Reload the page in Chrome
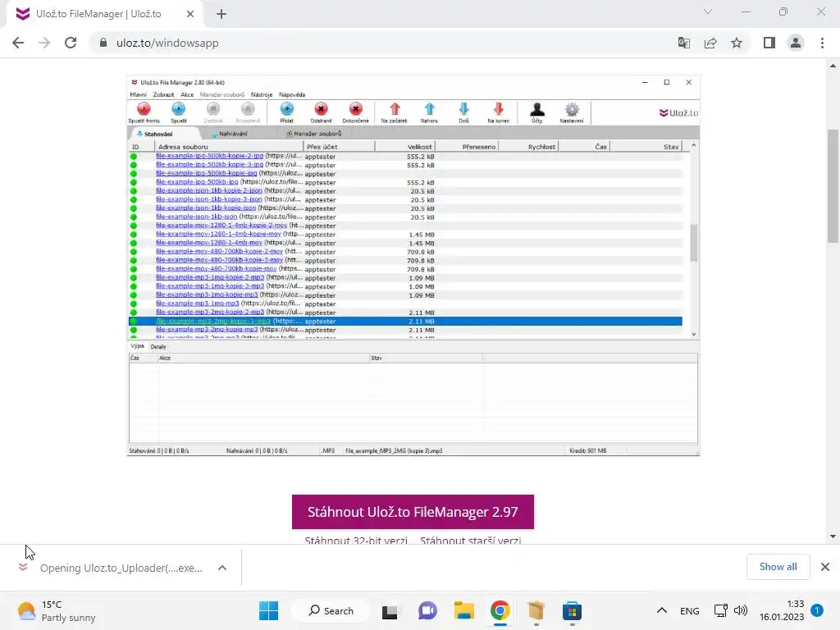This screenshot has height=630, width=840. click(71, 43)
